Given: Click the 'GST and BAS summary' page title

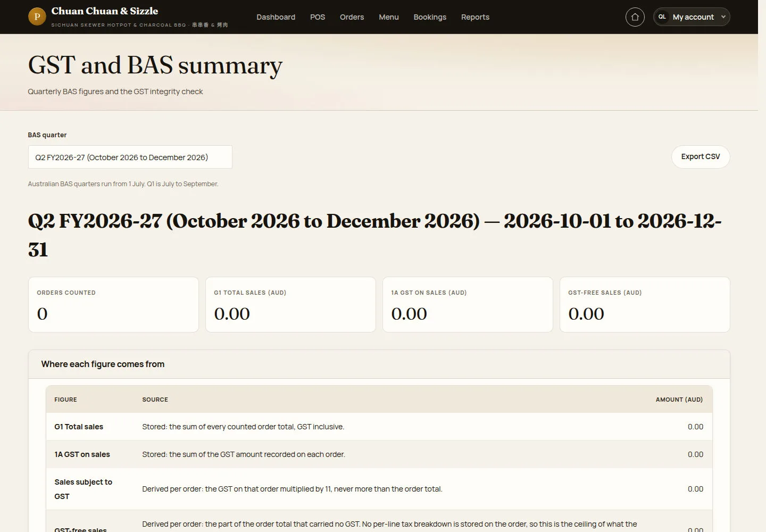Looking at the screenshot, I should 155,65.
